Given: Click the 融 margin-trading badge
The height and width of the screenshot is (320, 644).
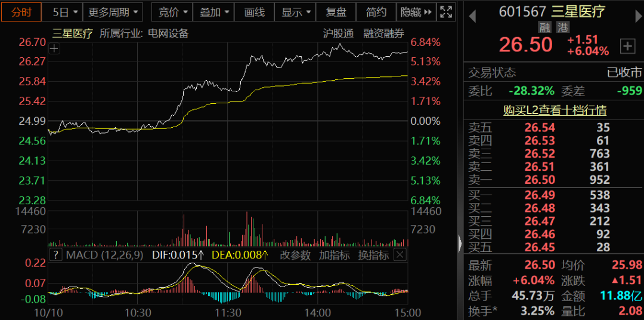Looking at the screenshot, I should click(544, 27).
